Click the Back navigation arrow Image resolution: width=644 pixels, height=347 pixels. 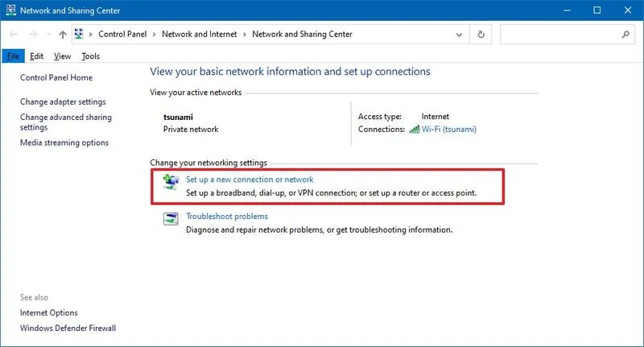tap(13, 35)
